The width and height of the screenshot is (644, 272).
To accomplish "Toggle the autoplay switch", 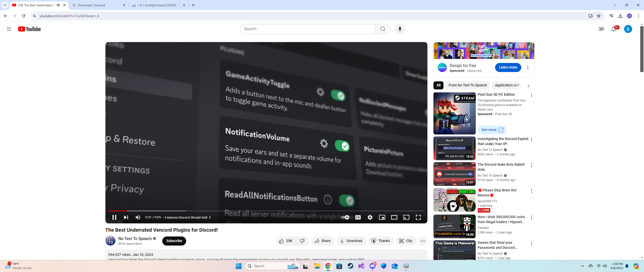I will click(x=345, y=217).
